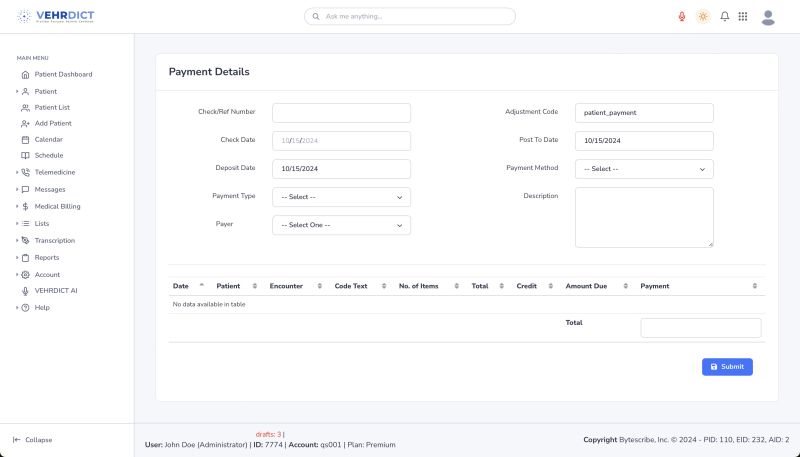
Task: Click the Reports clipboard icon
Action: (26, 258)
